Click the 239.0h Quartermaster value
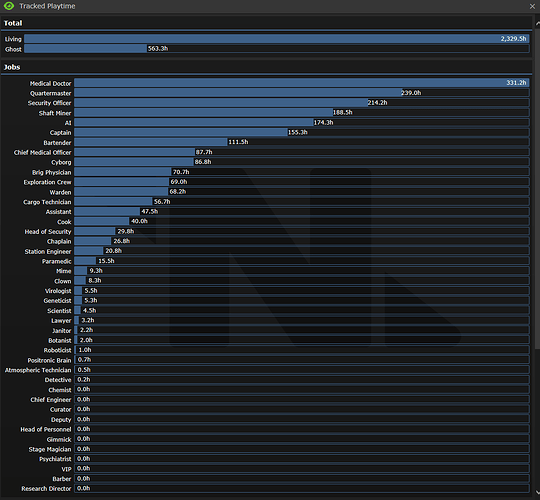The height and width of the screenshot is (500, 540). coord(411,93)
